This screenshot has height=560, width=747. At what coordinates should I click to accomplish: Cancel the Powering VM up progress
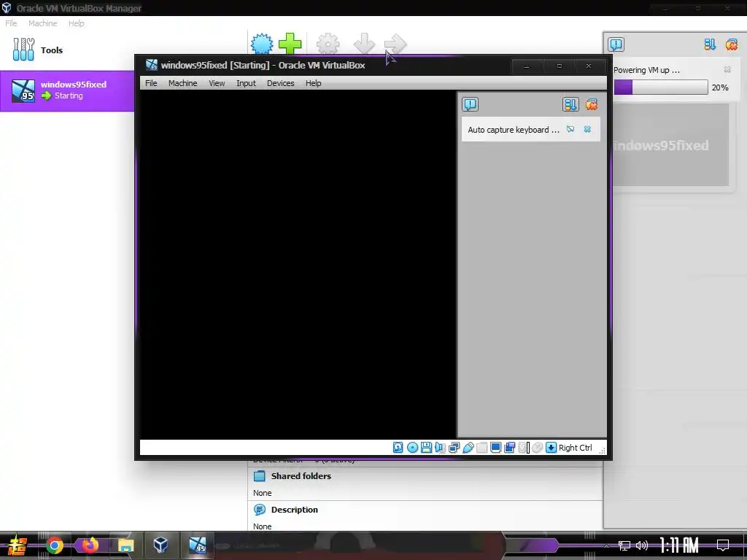pos(727,69)
